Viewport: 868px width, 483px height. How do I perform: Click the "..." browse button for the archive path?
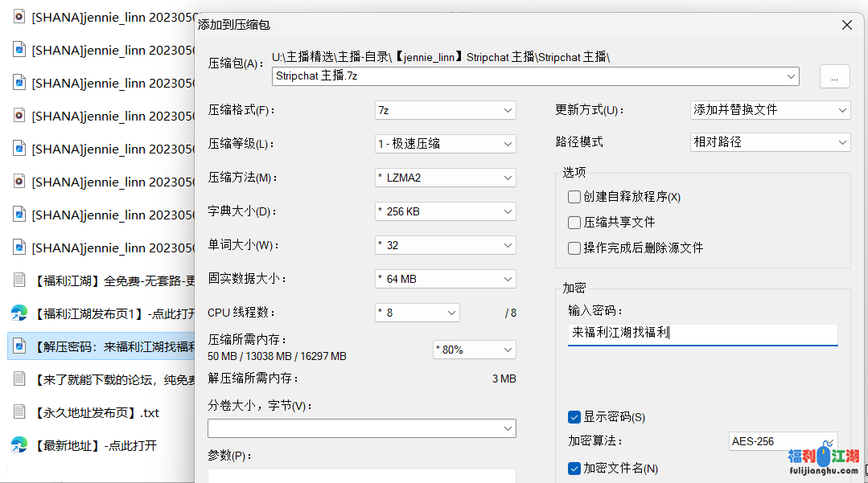pos(834,77)
